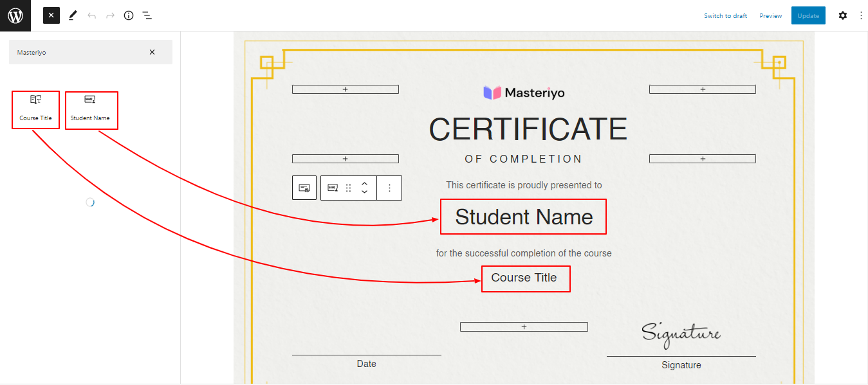
Task: Open the WordPress logo menu
Action: pyautogui.click(x=15, y=15)
